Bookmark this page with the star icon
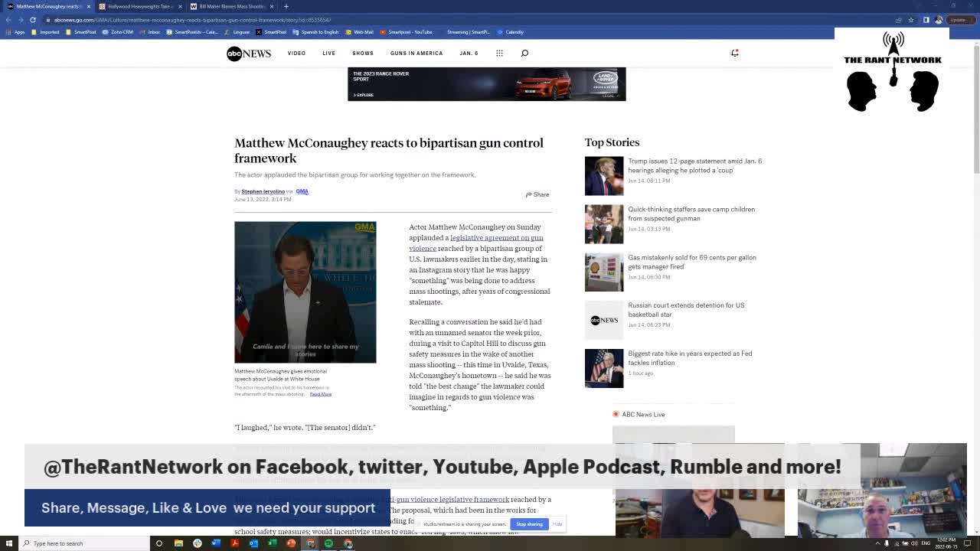The image size is (980, 551). 910,20
